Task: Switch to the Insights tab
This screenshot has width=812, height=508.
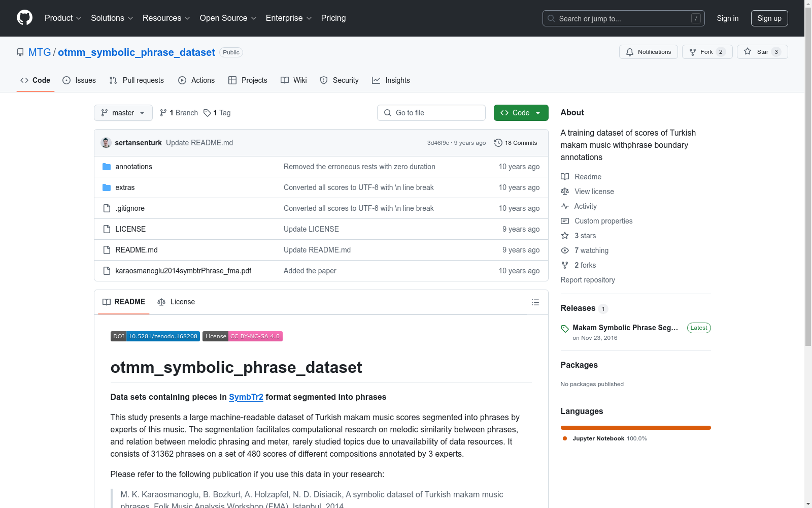Action: 391,80
